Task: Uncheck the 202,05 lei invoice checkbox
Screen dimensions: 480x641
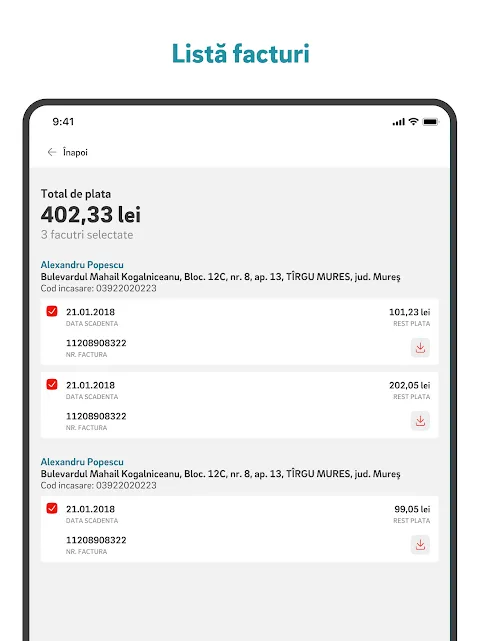Action: [x=52, y=384]
